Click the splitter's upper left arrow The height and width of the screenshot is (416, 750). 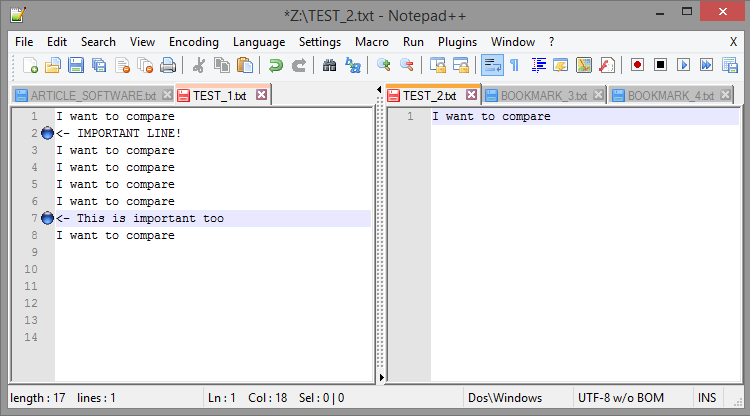point(379,89)
